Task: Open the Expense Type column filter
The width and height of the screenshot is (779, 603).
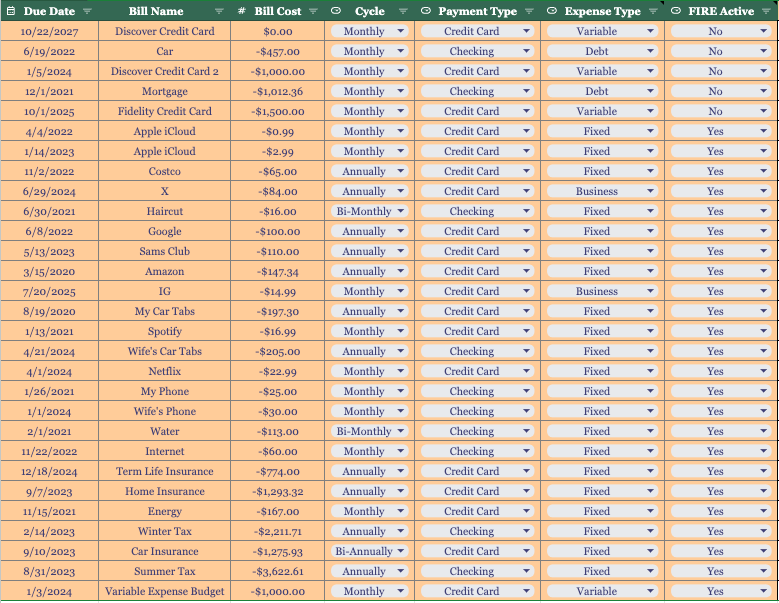Action: click(x=653, y=11)
